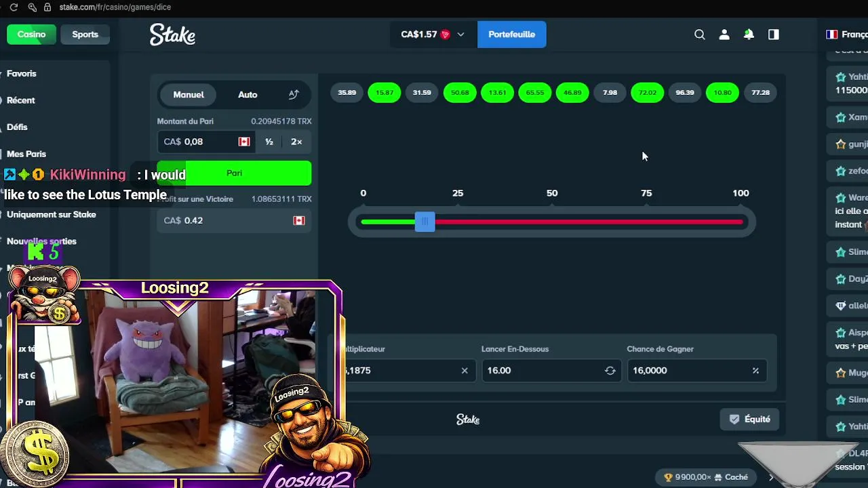Click the KikiWinning chat username overlay
The height and width of the screenshot is (488, 868).
pyautogui.click(x=87, y=175)
